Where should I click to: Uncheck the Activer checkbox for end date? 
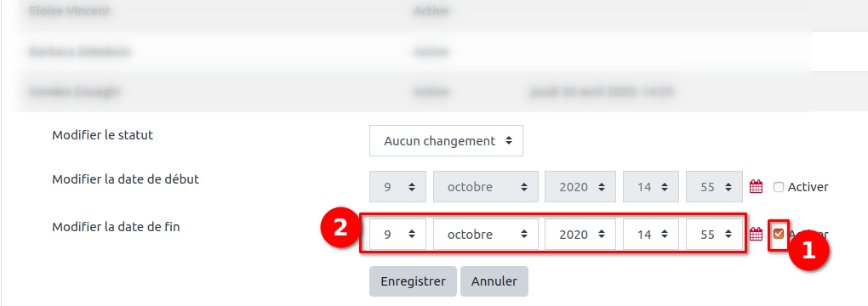coord(779,234)
